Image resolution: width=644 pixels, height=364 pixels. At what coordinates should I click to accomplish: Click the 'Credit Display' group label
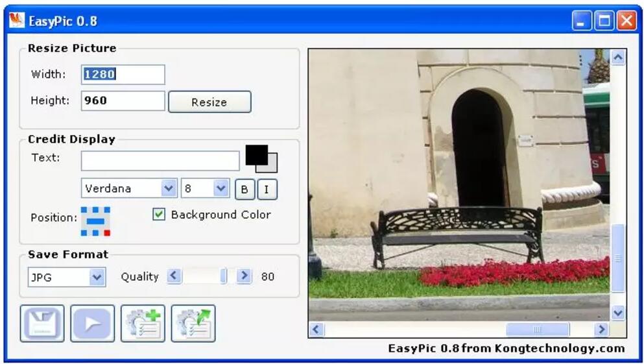(71, 139)
